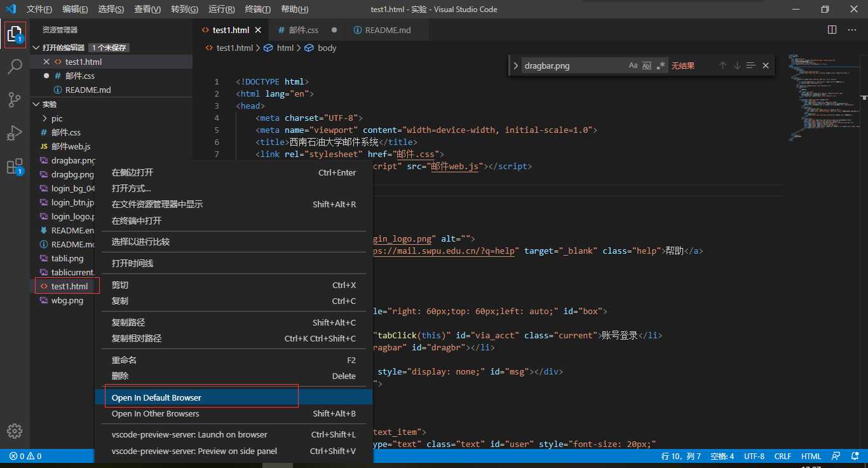Open the Search view in activity bar
Viewport: 868px width, 468px height.
pyautogui.click(x=15, y=66)
